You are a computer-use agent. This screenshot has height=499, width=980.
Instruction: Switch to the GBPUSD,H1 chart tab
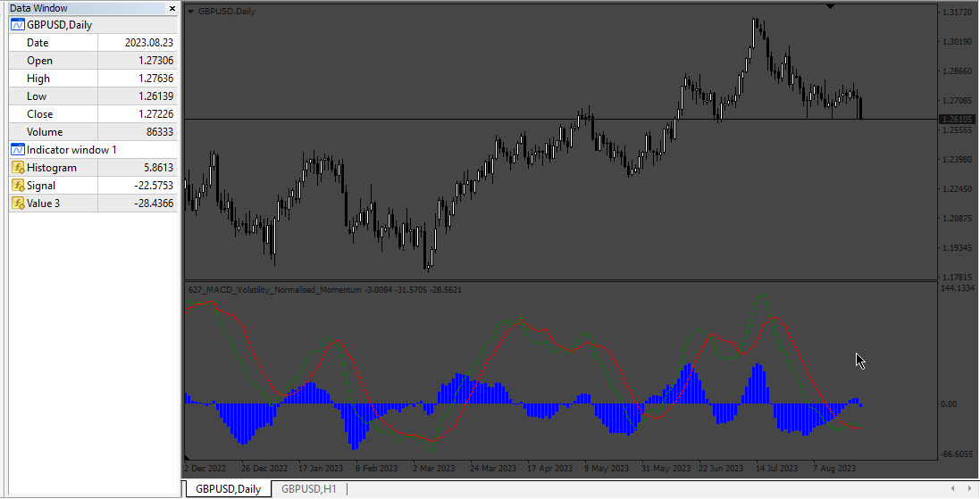(309, 489)
